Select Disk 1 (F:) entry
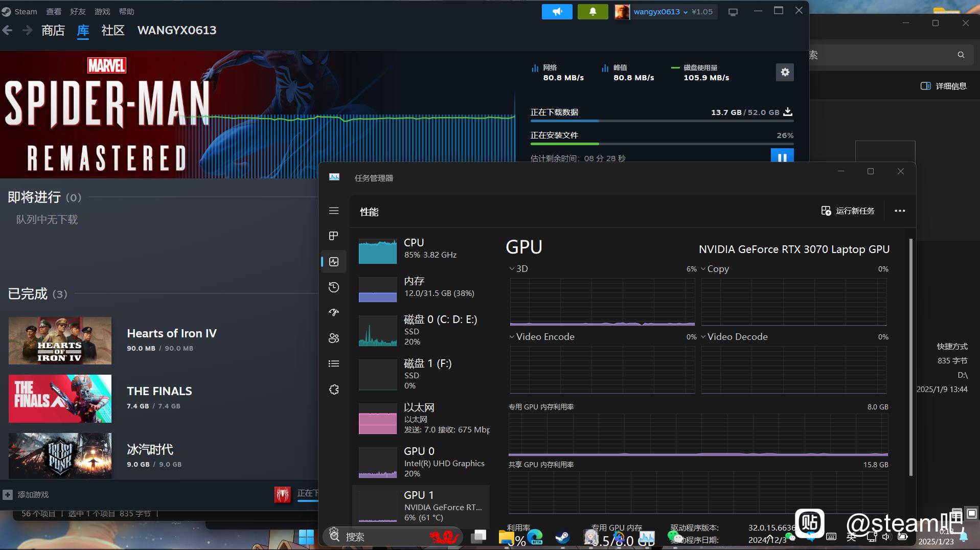The height and width of the screenshot is (550, 980). [421, 374]
